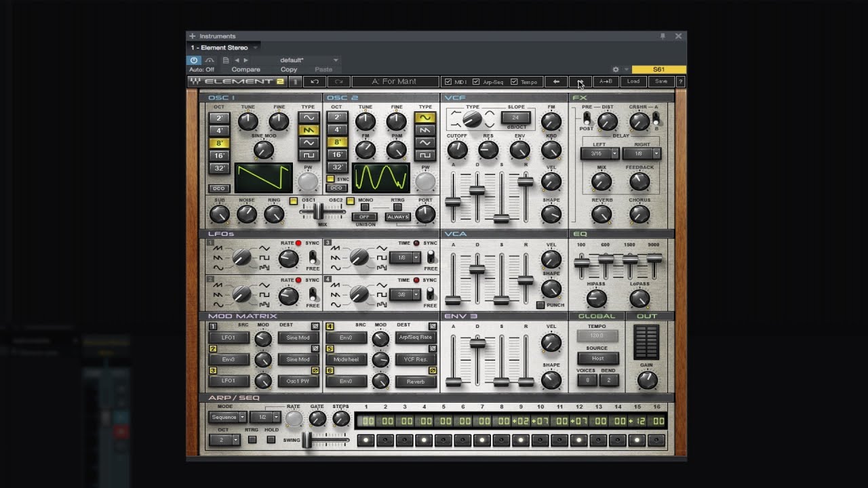Toggle the arpeggiator HOLD button

tap(271, 440)
